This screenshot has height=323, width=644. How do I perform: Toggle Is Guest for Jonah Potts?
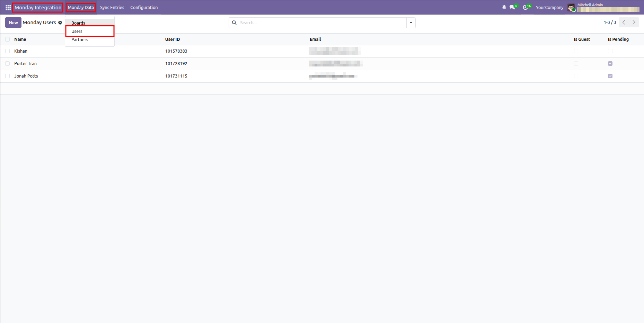pyautogui.click(x=576, y=76)
